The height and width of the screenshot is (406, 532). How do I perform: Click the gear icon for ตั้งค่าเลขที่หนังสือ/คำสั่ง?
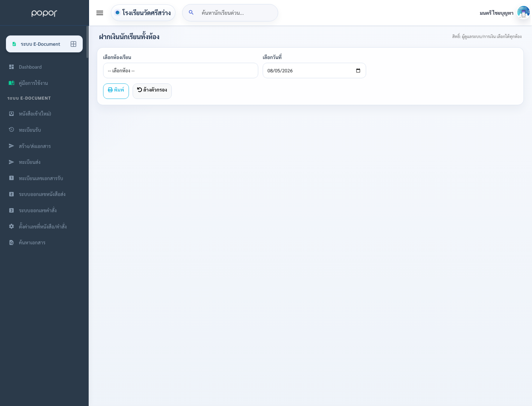11,226
